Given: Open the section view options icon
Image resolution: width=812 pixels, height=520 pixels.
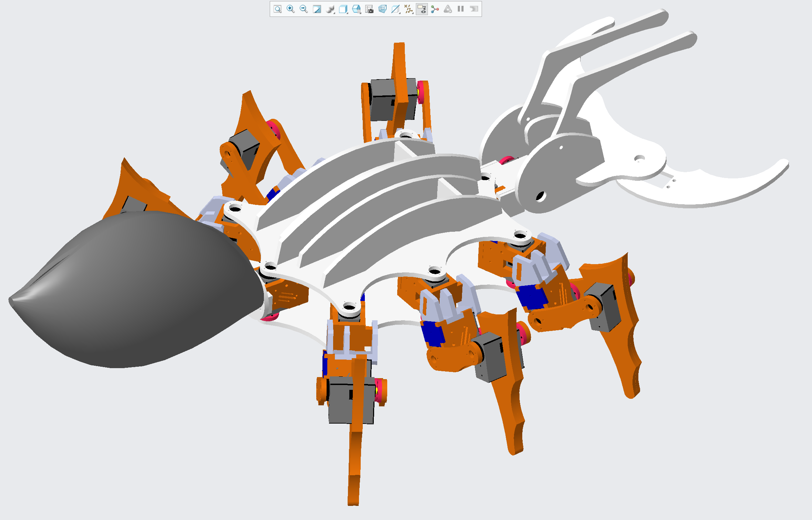Looking at the screenshot, I should point(395,9).
